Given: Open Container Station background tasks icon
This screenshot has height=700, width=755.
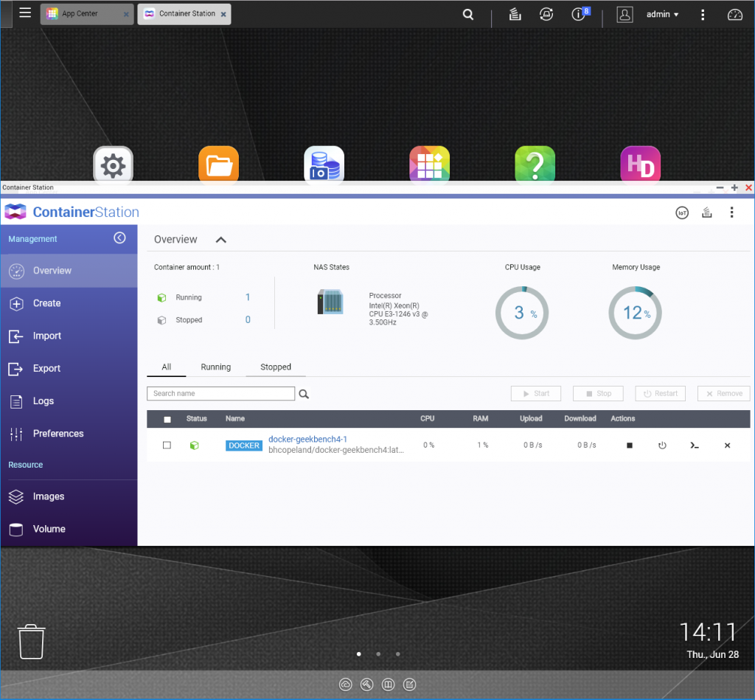Looking at the screenshot, I should 707,212.
